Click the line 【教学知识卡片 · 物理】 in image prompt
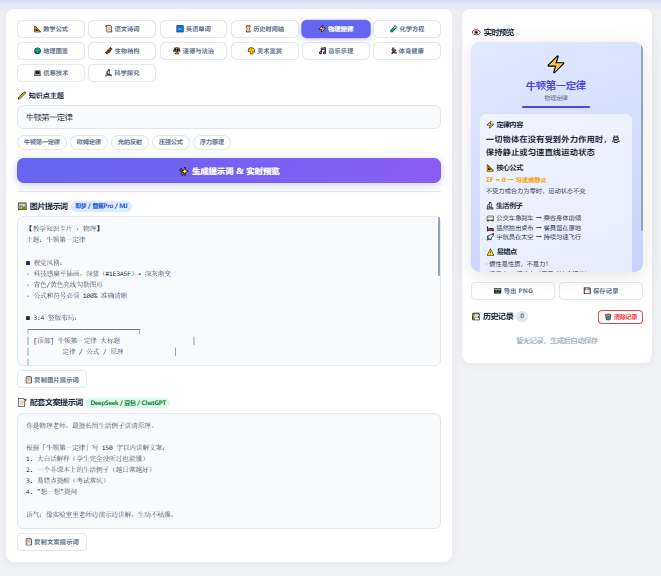Screen dimensions: 661x576 pyautogui.click(x=64, y=229)
